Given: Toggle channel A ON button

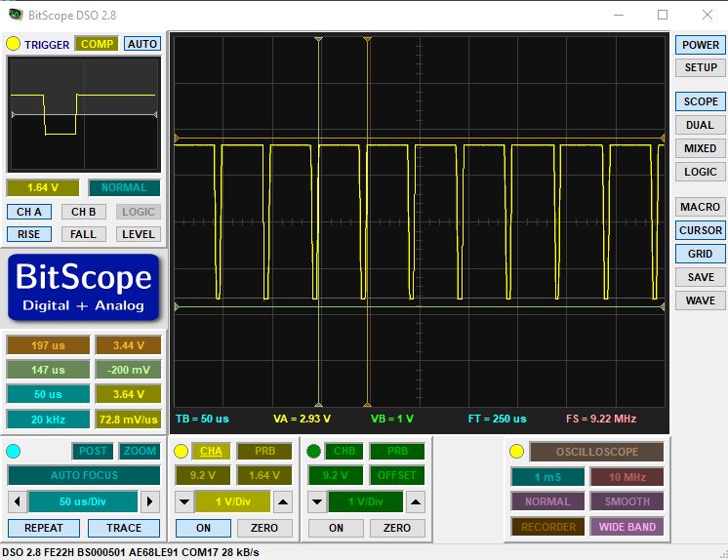Looking at the screenshot, I should pyautogui.click(x=203, y=528).
